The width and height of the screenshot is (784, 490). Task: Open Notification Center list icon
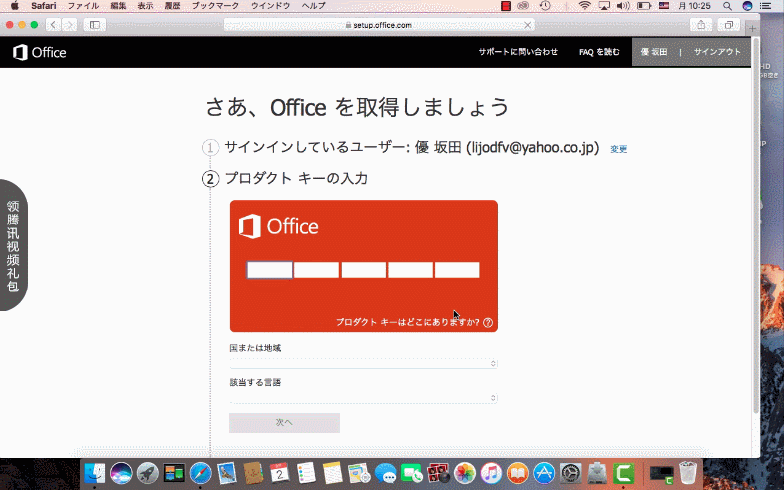click(x=765, y=6)
